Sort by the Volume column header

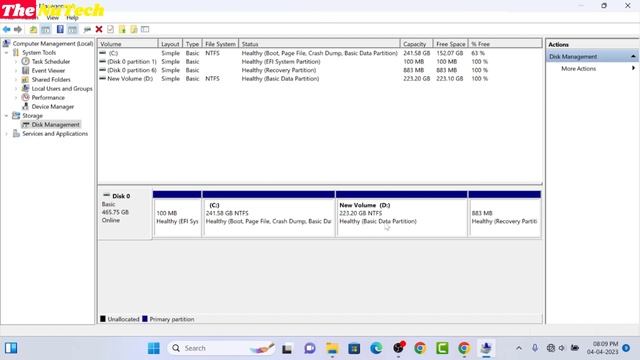pyautogui.click(x=128, y=44)
